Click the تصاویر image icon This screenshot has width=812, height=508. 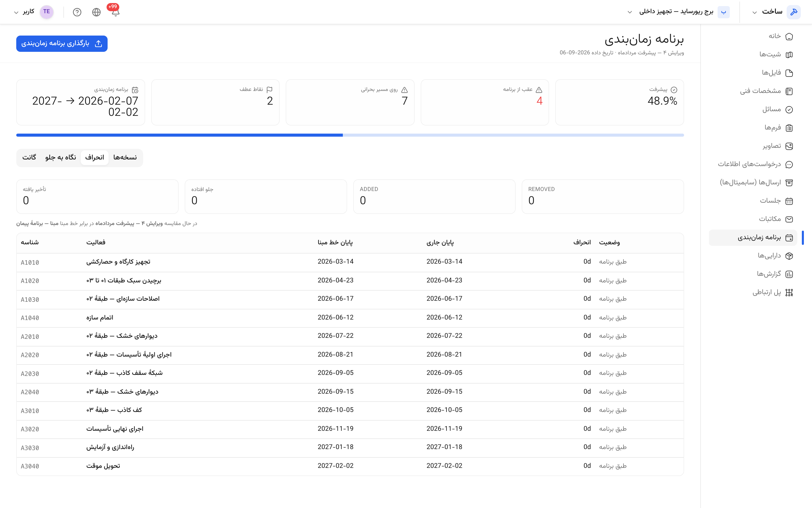coord(789,146)
